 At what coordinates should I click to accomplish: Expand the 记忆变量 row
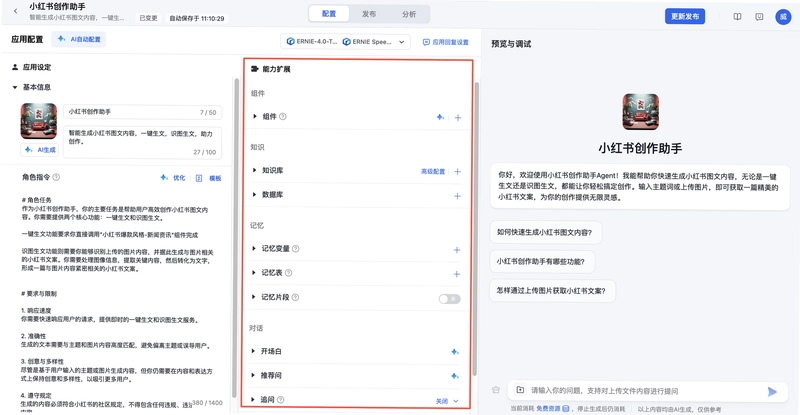(x=254, y=249)
